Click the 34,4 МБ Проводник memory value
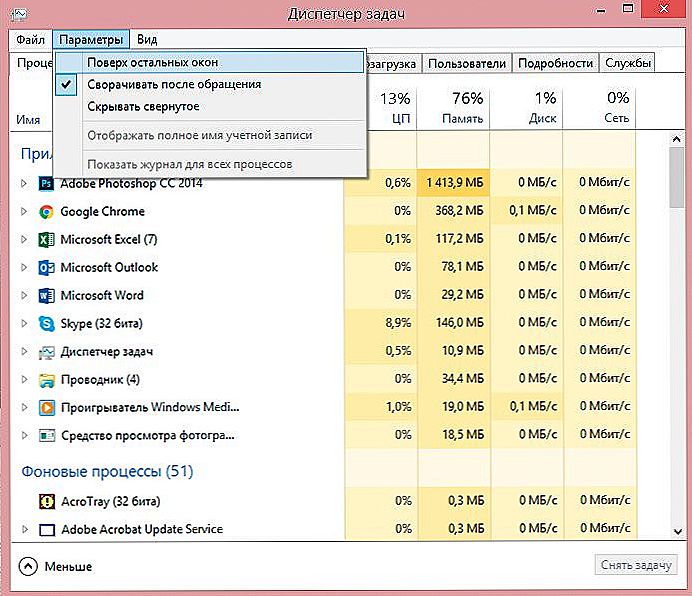The image size is (692, 596). click(463, 379)
